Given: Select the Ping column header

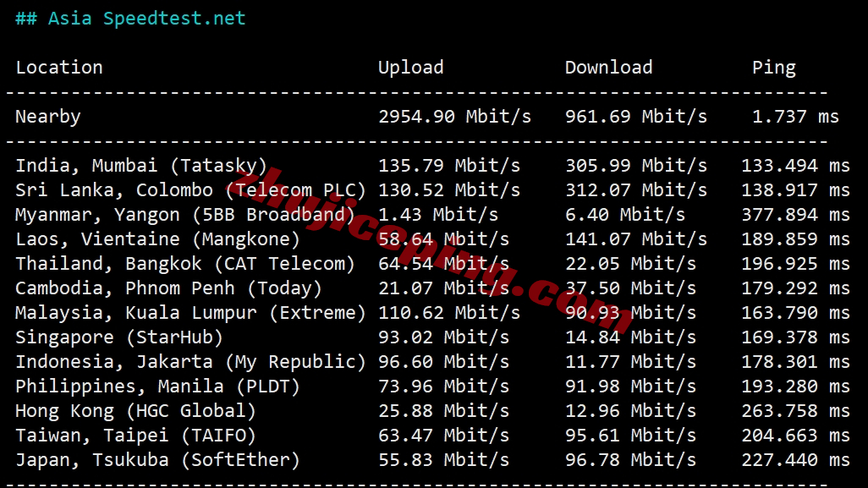Looking at the screenshot, I should tap(774, 68).
